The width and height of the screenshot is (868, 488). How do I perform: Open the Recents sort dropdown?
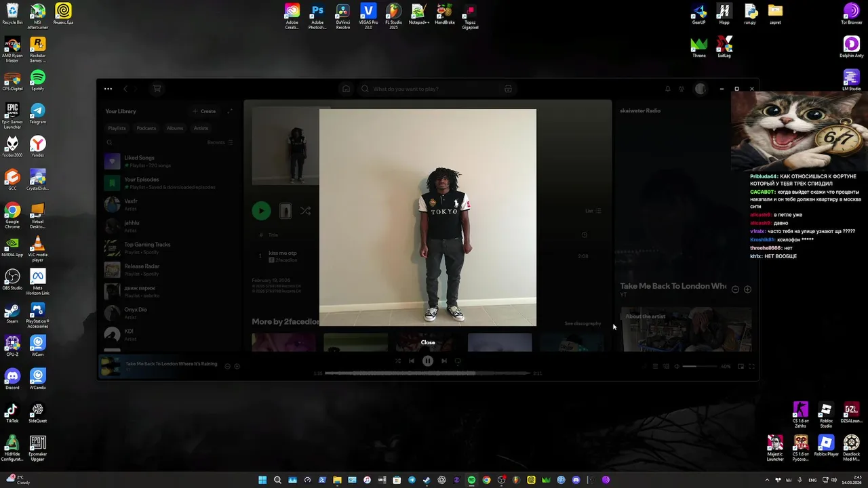[220, 142]
